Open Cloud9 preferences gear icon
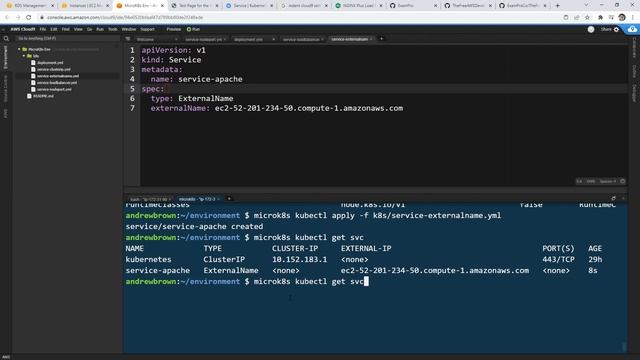The width and height of the screenshot is (640, 360). [x=616, y=29]
